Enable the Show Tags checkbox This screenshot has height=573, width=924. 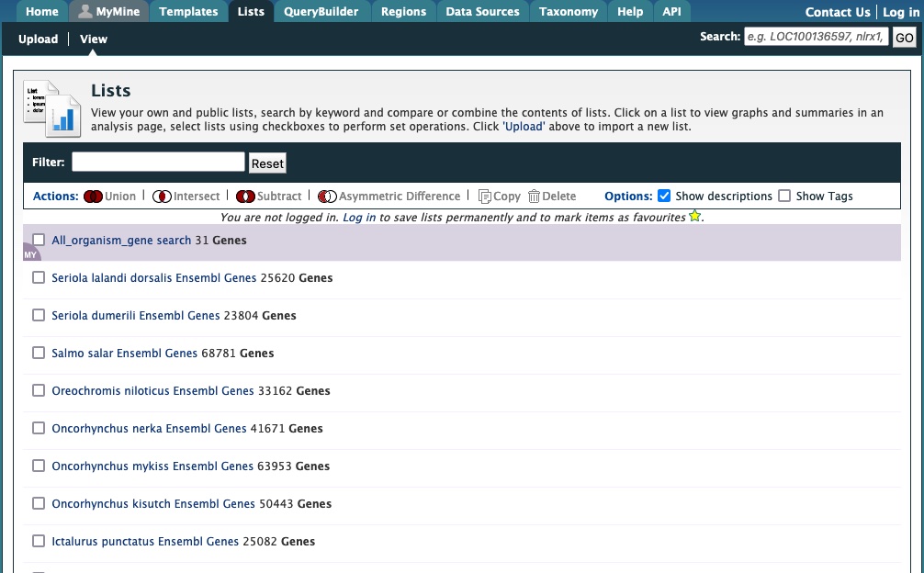(x=784, y=197)
